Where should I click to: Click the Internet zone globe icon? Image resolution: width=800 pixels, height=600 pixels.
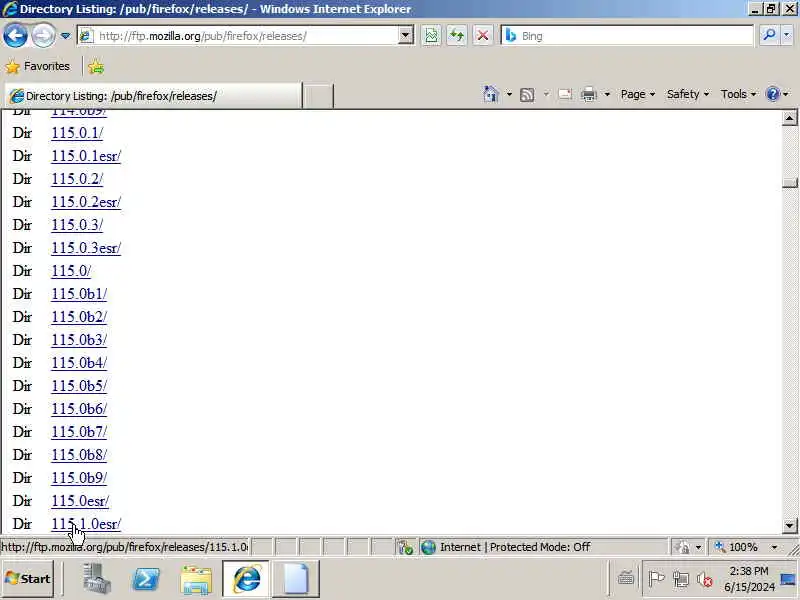point(428,547)
